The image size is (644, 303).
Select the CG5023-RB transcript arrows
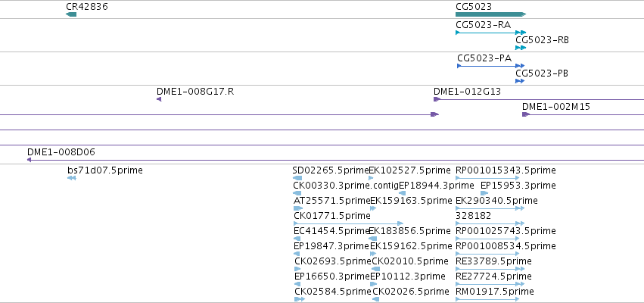[x=521, y=48]
